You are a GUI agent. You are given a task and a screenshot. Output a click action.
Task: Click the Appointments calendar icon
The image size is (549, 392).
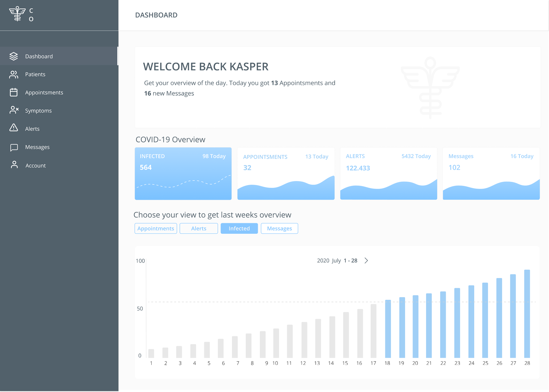[x=13, y=92]
